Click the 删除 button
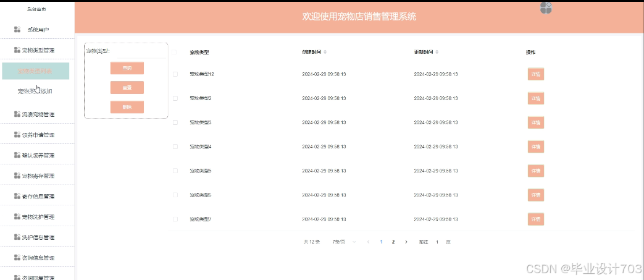644x280 pixels. (127, 107)
